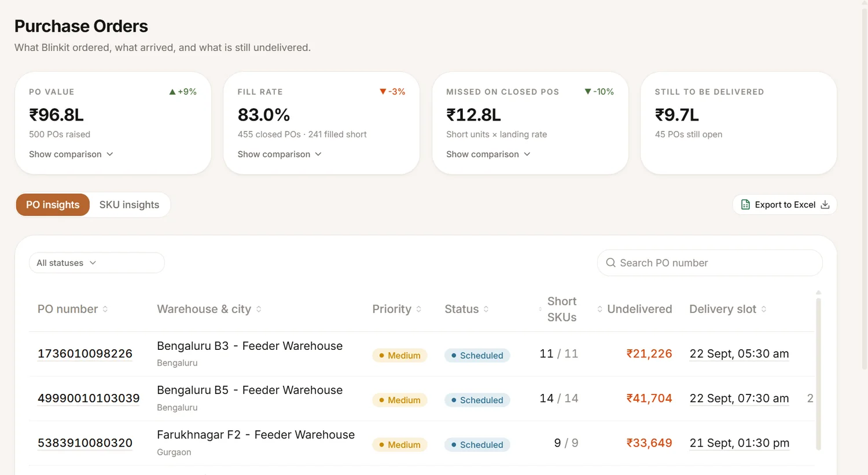Expand Show comparison under Fill Rate

click(279, 154)
